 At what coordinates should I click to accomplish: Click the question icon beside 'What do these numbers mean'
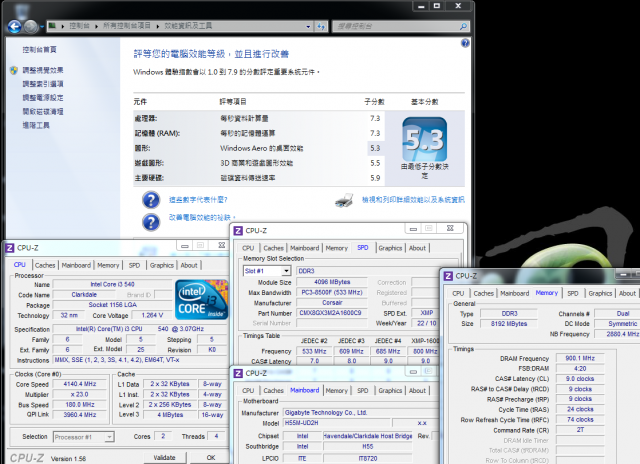[151, 200]
